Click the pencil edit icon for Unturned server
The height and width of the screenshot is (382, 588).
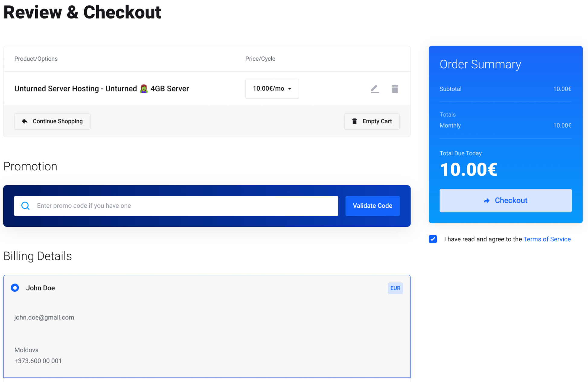click(375, 89)
